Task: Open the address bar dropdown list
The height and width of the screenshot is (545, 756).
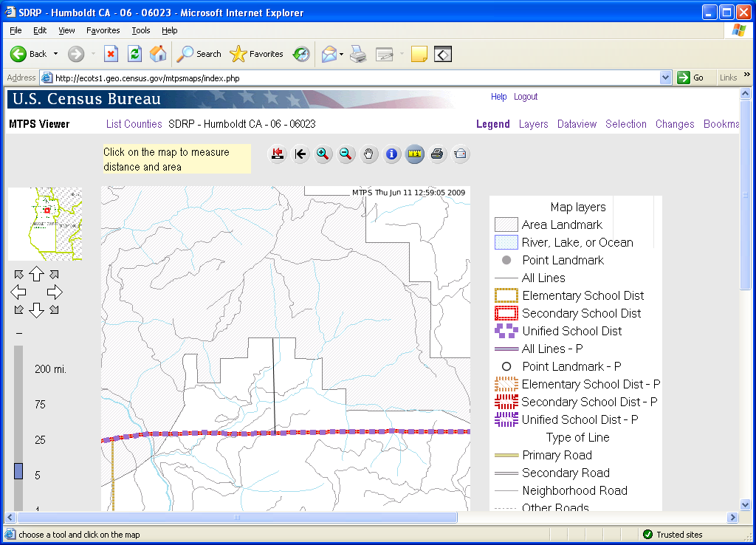Action: 665,78
